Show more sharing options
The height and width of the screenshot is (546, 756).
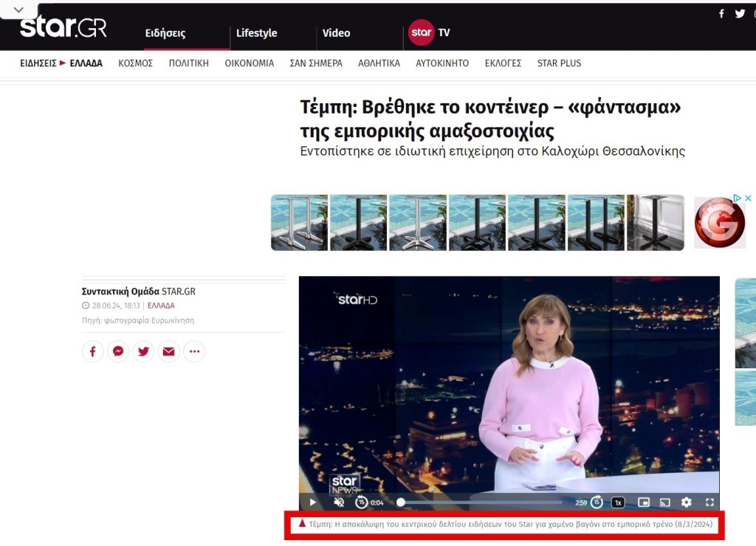click(x=194, y=351)
